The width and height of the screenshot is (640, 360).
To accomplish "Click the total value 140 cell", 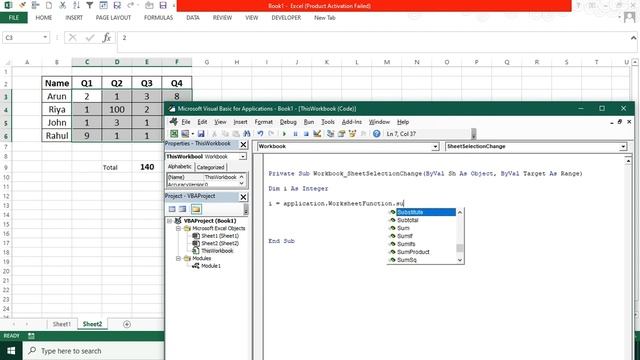I will click(147, 167).
